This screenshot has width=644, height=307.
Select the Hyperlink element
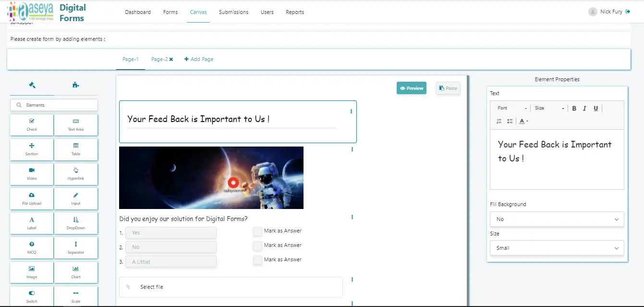[75, 174]
